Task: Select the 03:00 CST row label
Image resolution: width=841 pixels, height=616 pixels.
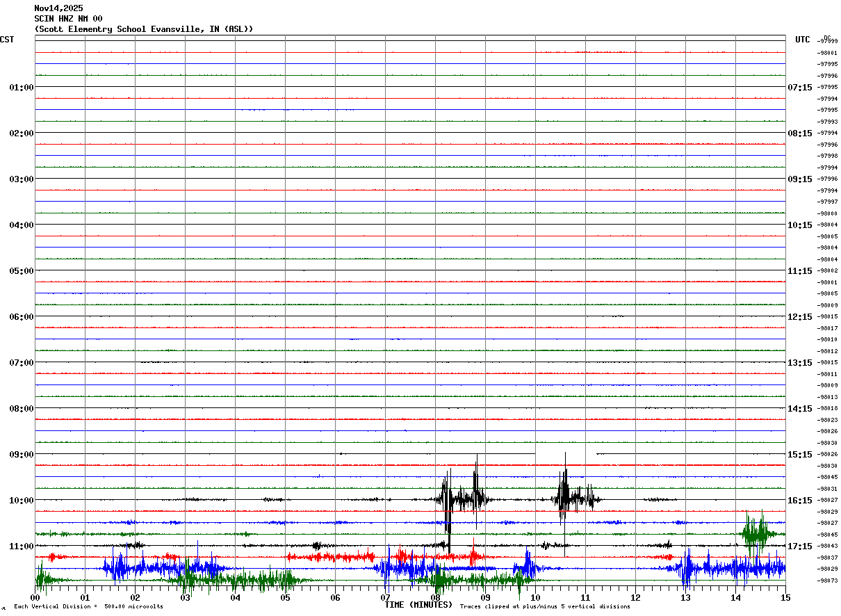Action: click(x=21, y=179)
